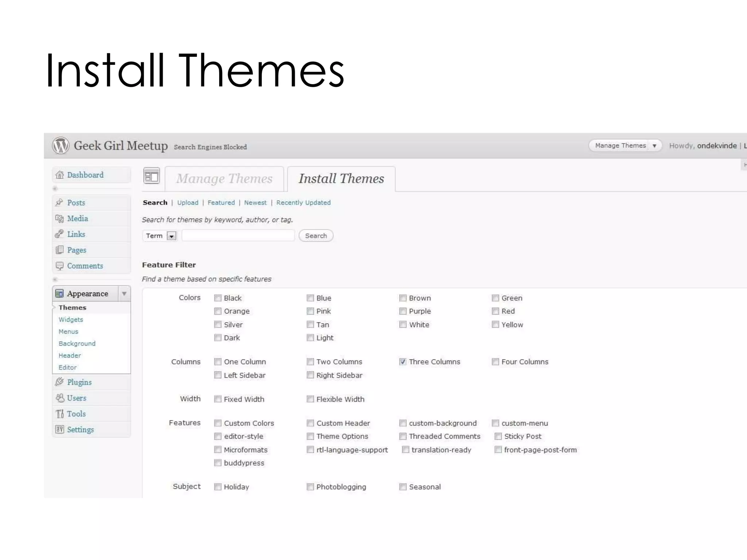Tick the Seasonal subject checkbox

(403, 487)
